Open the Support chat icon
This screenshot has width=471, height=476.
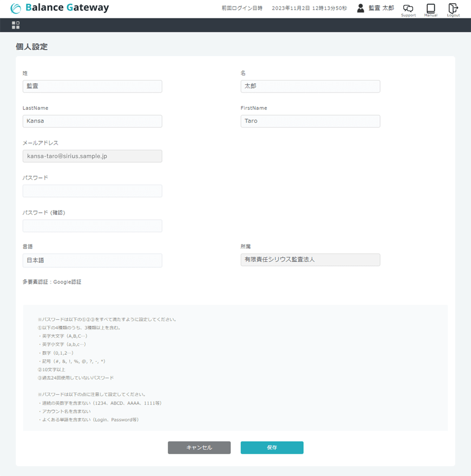tap(408, 8)
